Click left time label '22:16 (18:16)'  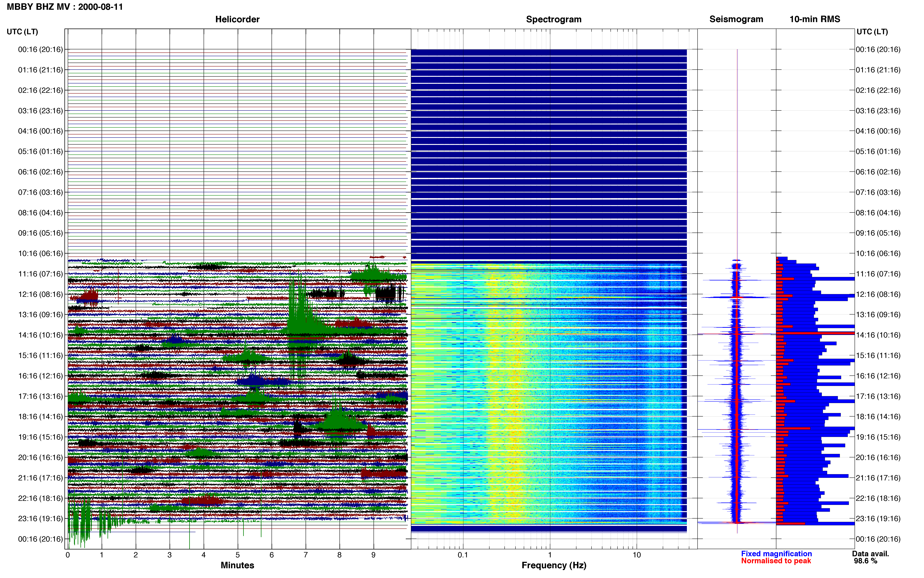[x=40, y=498]
